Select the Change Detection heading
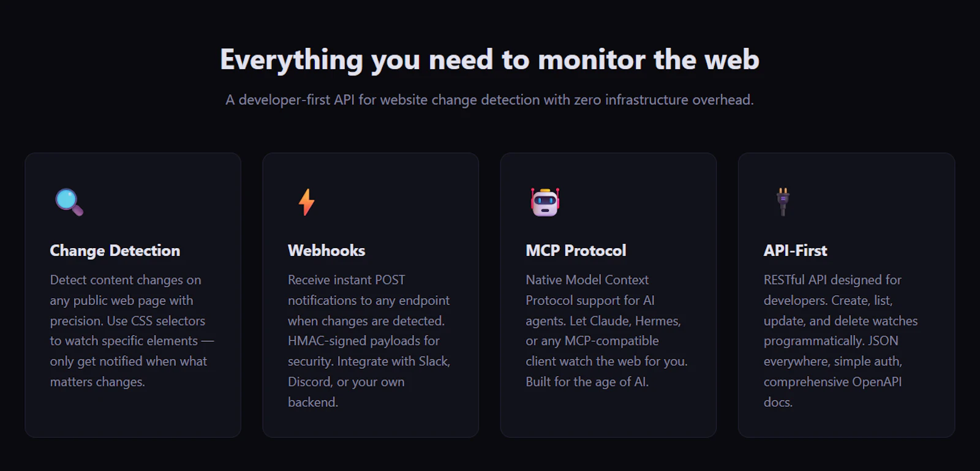Image resolution: width=980 pixels, height=471 pixels. (115, 251)
